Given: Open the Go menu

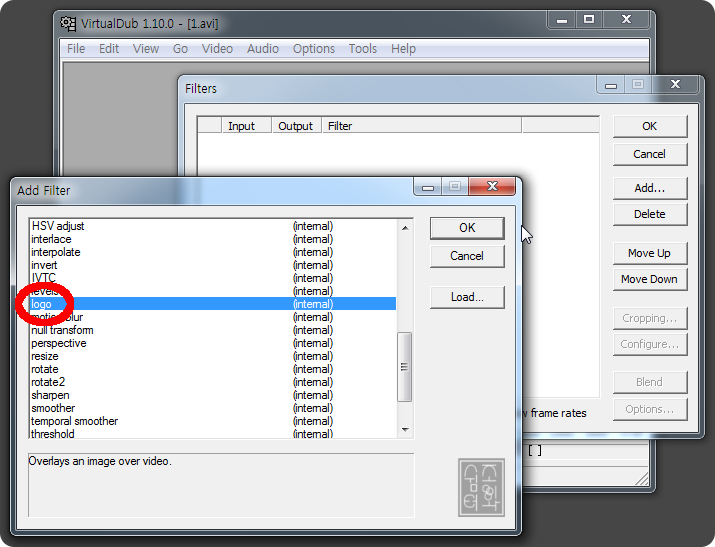Looking at the screenshot, I should coord(180,49).
